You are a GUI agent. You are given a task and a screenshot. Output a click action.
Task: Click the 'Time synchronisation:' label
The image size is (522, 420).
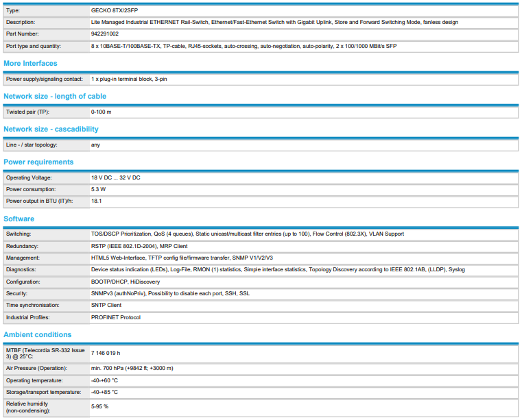point(32,306)
